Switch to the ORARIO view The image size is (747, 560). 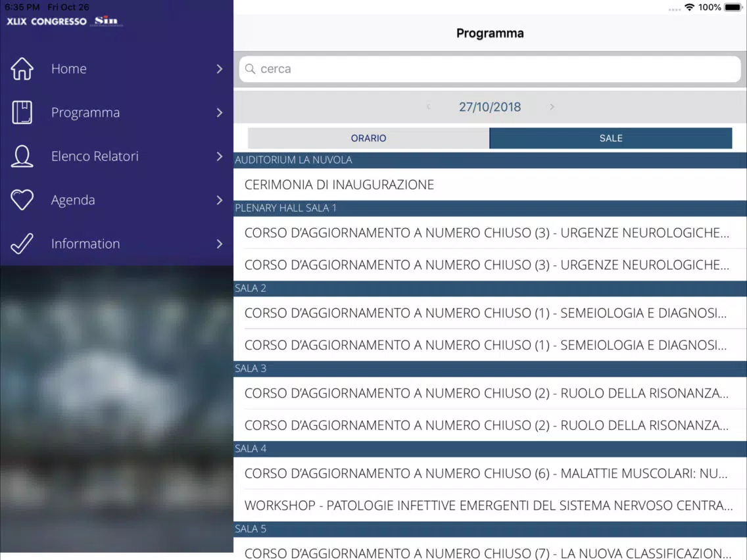point(368,138)
